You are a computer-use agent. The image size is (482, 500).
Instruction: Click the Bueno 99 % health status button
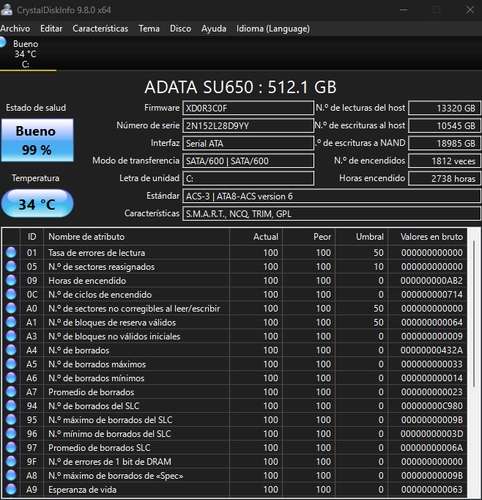coord(37,140)
